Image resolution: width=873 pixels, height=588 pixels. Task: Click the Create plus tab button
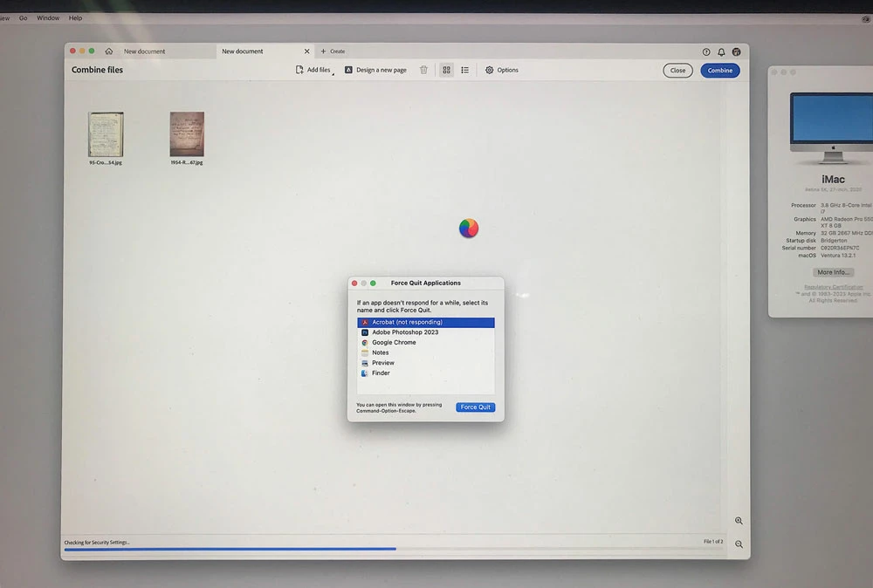point(333,51)
